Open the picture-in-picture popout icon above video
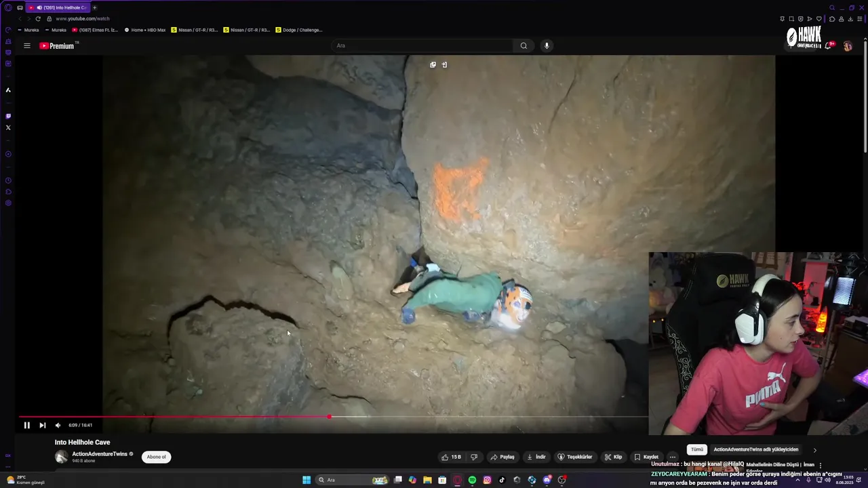 point(433,65)
